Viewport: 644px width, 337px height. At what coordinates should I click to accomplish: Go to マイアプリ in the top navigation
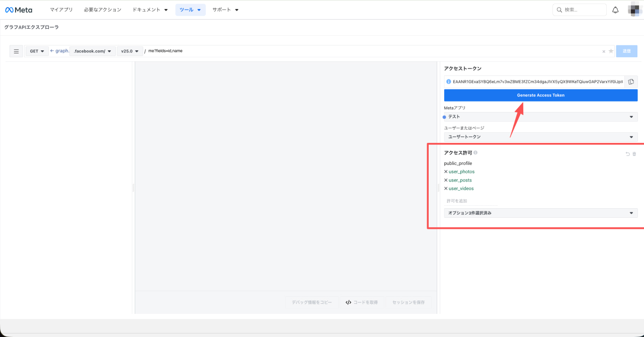(x=61, y=10)
